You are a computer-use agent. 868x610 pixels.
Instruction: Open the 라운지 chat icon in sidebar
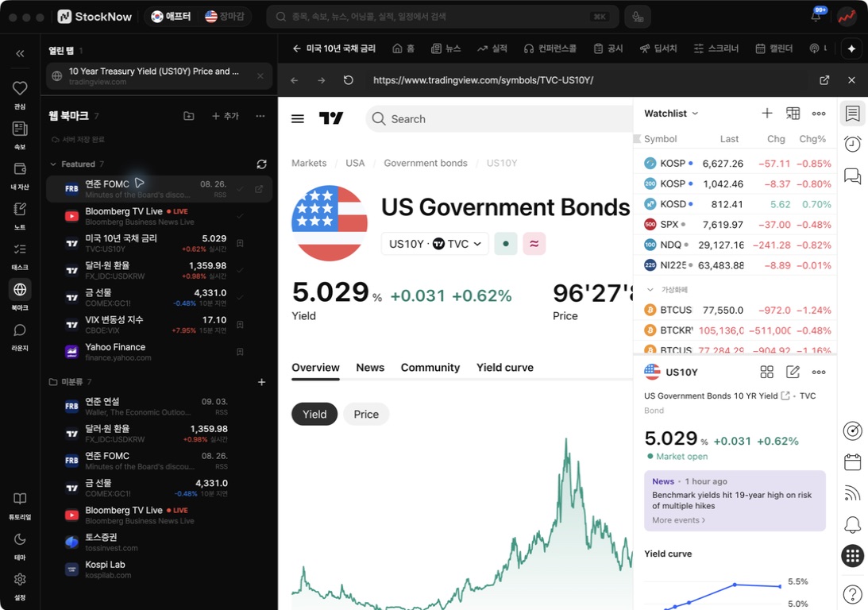pyautogui.click(x=20, y=330)
